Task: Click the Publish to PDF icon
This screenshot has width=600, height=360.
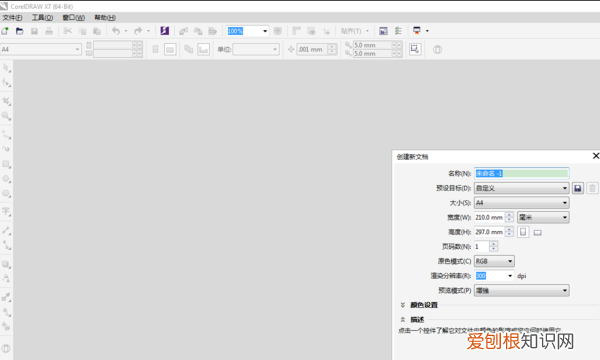Action: point(212,31)
